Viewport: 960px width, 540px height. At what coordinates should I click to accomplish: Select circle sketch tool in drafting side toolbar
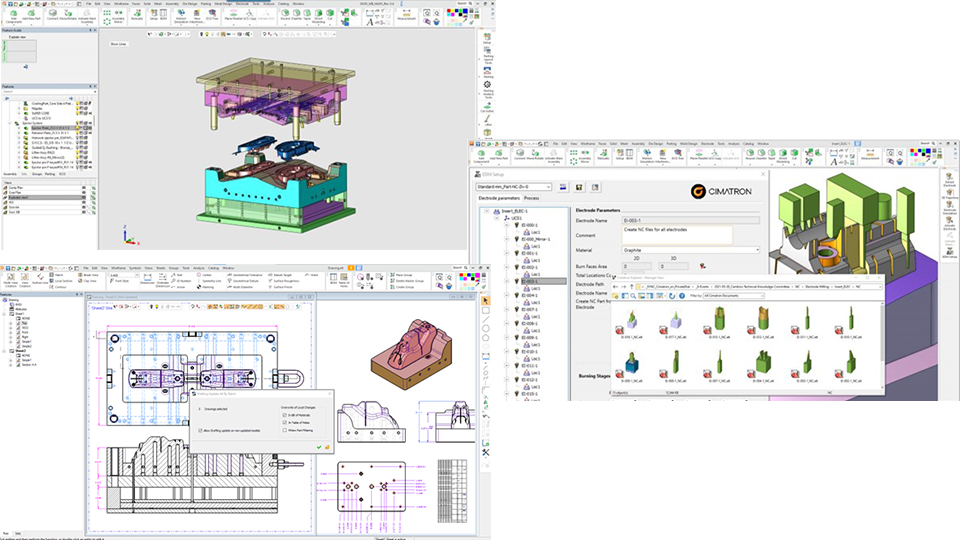click(486, 328)
